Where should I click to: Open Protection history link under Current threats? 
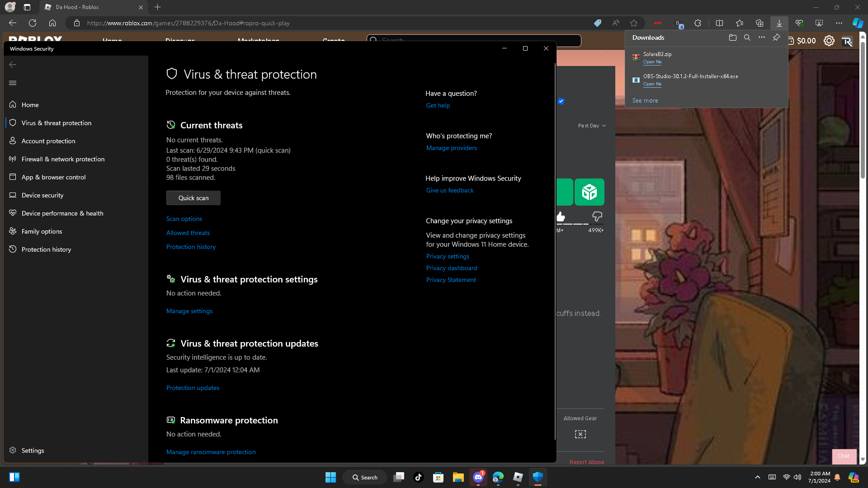tap(191, 247)
